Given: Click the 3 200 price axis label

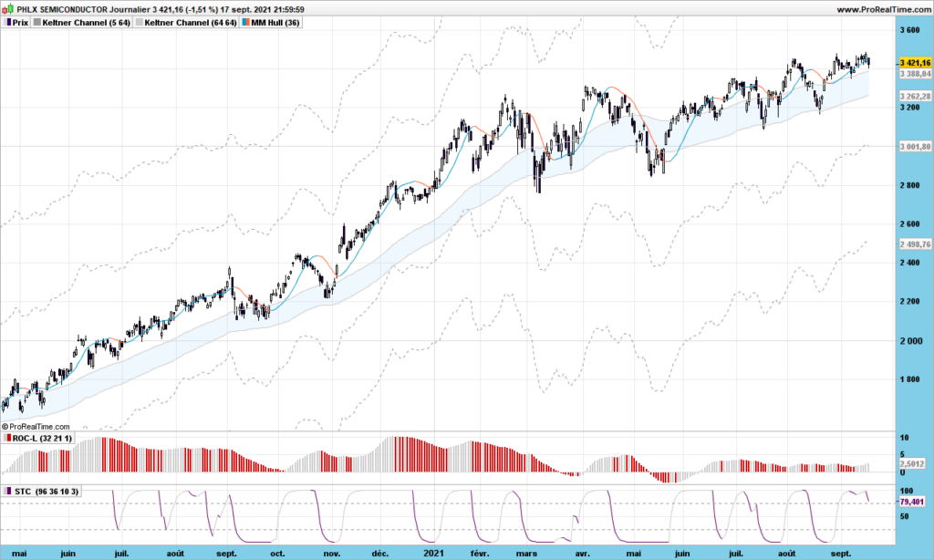Looking at the screenshot, I should click(x=909, y=108).
